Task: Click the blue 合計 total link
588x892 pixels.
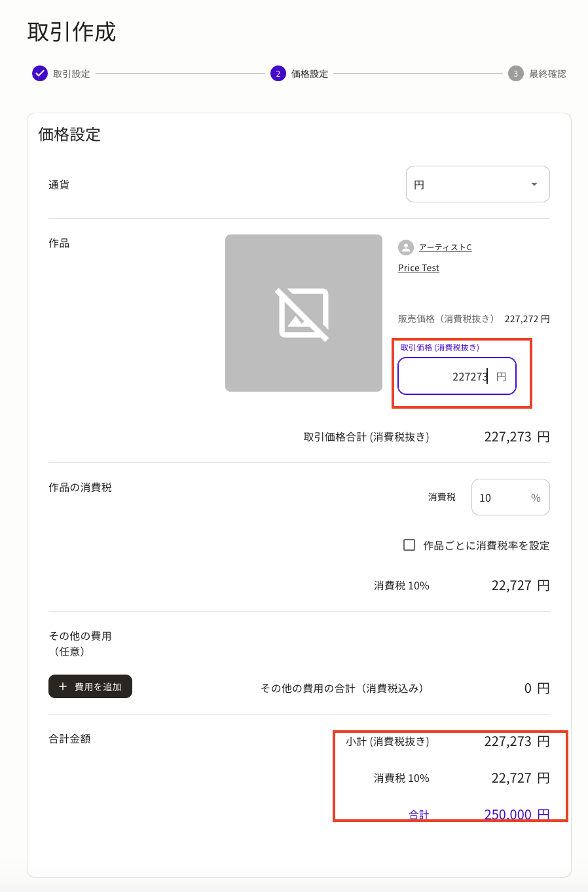Action: [419, 814]
